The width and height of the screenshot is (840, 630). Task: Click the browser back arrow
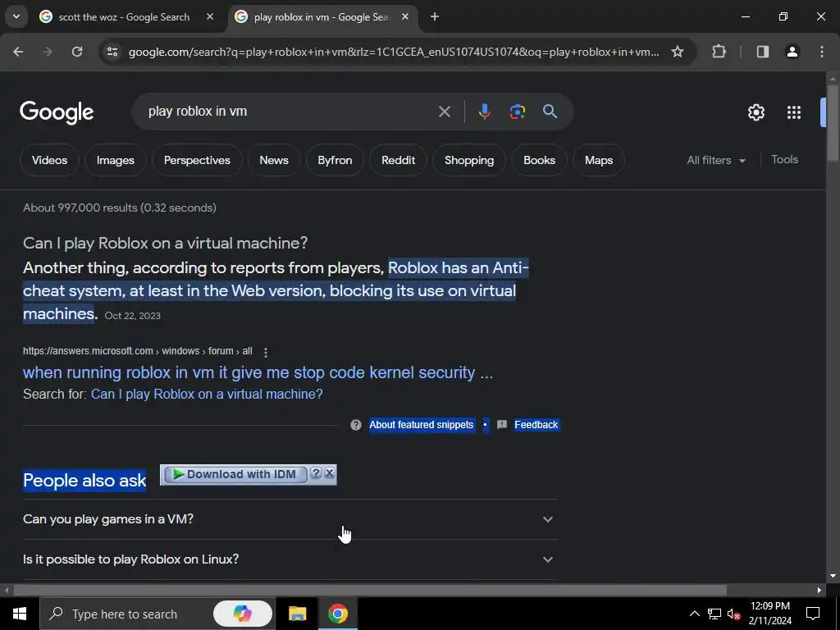coord(18,52)
